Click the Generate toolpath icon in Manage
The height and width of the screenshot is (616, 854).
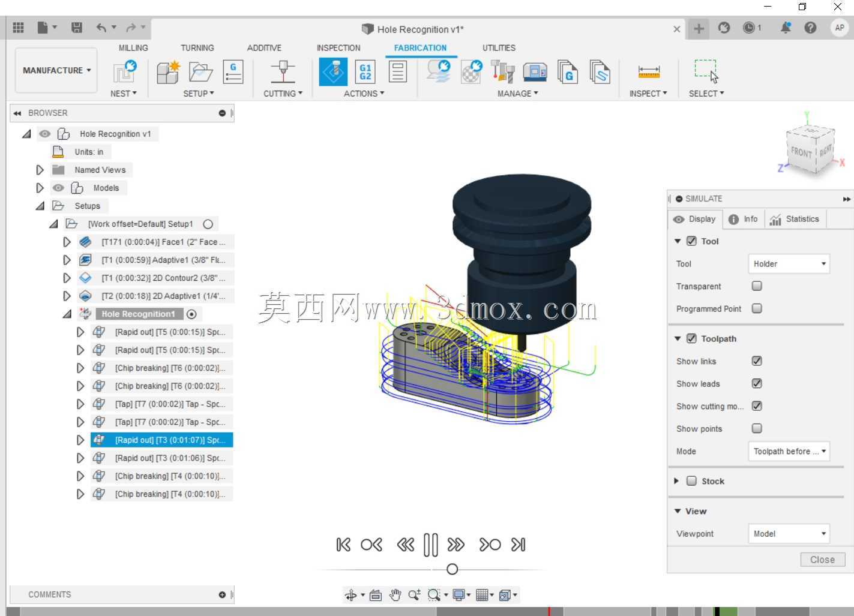(x=439, y=71)
